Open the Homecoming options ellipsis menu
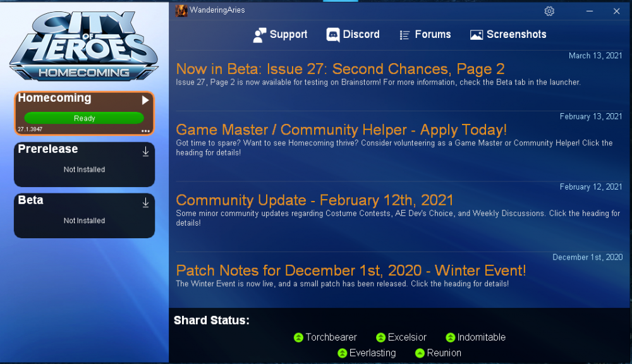The height and width of the screenshot is (364, 632). (146, 130)
